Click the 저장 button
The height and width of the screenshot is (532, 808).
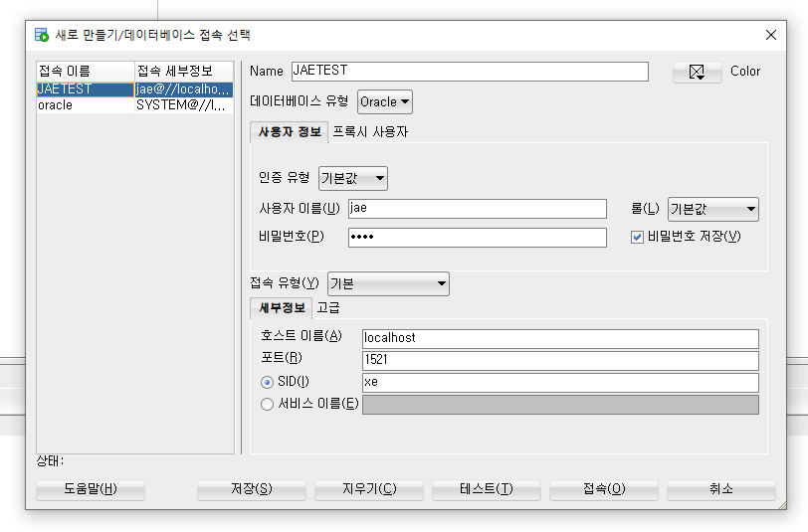[252, 489]
